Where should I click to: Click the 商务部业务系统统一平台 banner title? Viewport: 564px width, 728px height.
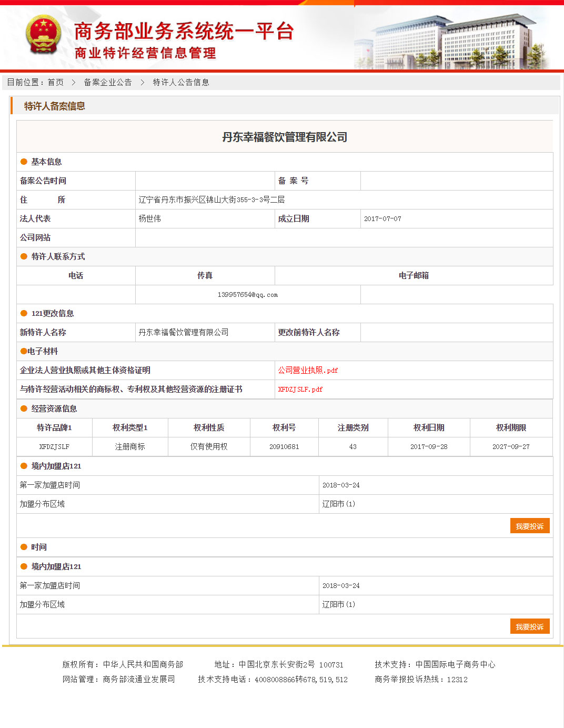[x=184, y=31]
